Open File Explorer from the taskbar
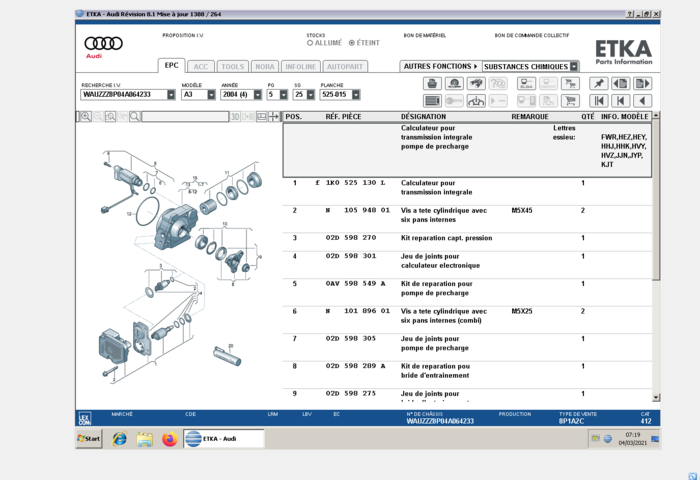This screenshot has width=700, height=480. (x=145, y=439)
